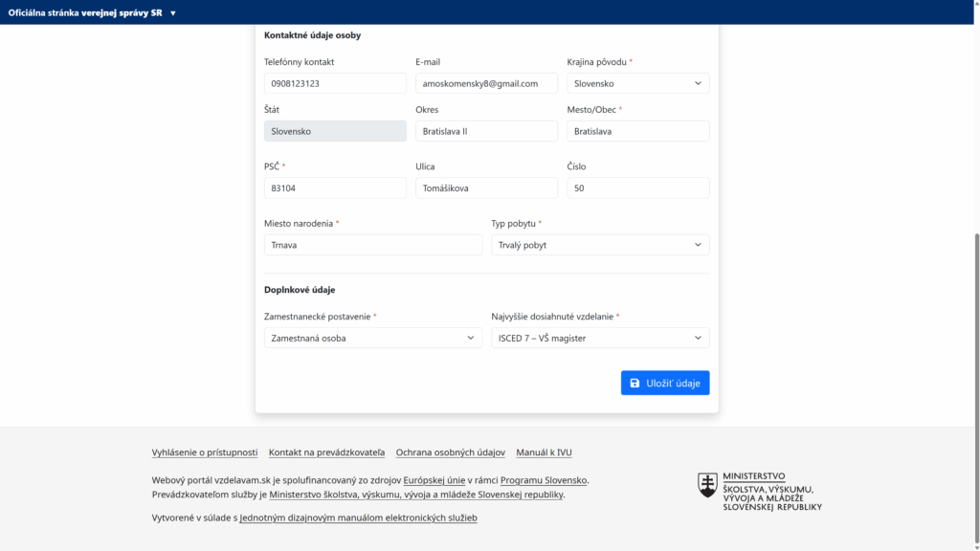The width and height of the screenshot is (980, 551).
Task: Open the Typ pobytu dropdown
Action: click(x=600, y=244)
